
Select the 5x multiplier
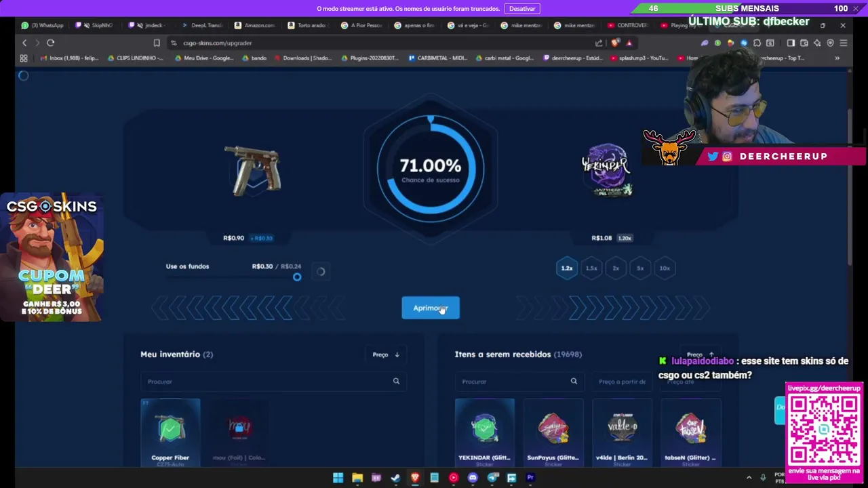click(x=640, y=268)
